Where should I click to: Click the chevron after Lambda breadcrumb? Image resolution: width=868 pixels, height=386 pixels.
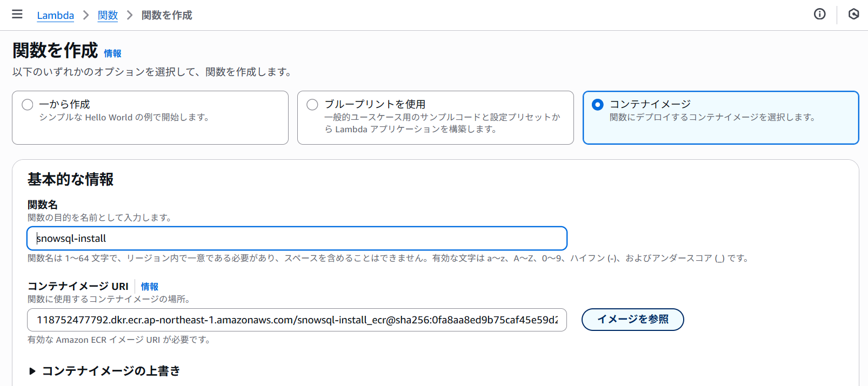(x=86, y=15)
